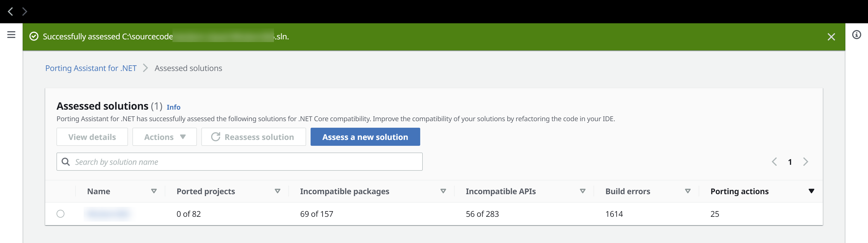Viewport: 868px width, 243px height.
Task: Select page 1 in pagination
Action: 790,162
